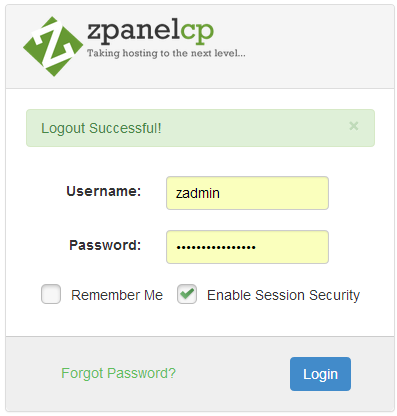Click the 'Logout Successful!' message text
The width and height of the screenshot is (397, 416).
pyautogui.click(x=101, y=128)
